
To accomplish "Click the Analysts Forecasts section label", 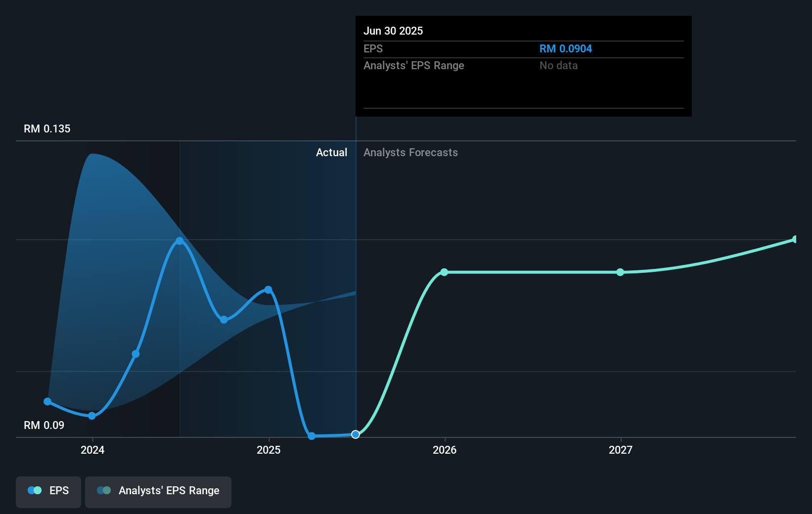I will (410, 153).
